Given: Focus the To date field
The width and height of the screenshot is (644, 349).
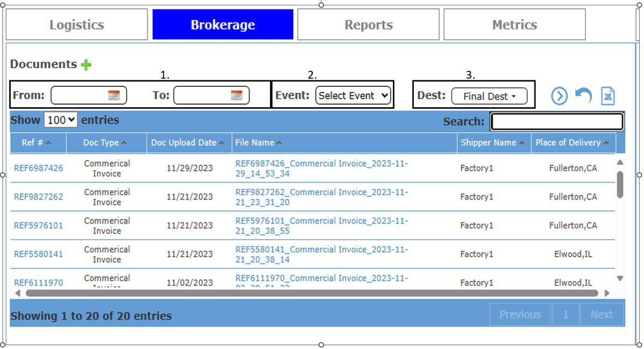Looking at the screenshot, I should [x=211, y=95].
